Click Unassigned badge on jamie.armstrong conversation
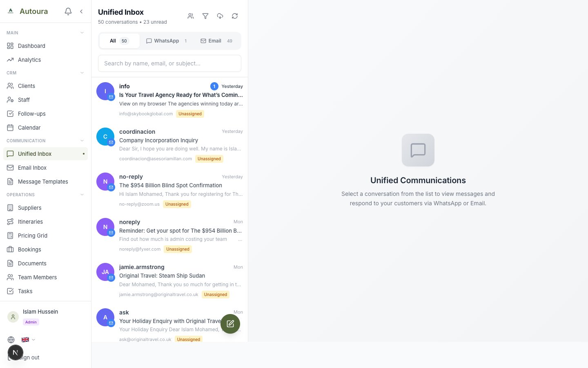Image resolution: width=588 pixels, height=368 pixels. coord(216,294)
